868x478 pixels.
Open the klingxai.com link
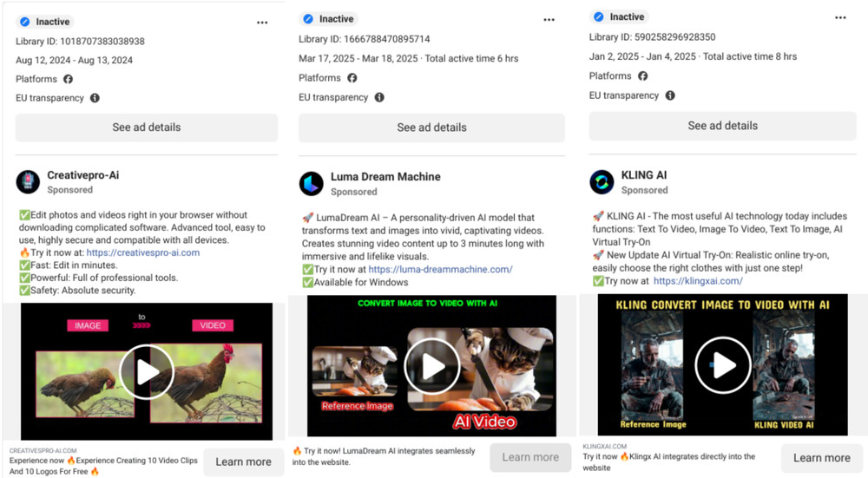[x=698, y=281]
